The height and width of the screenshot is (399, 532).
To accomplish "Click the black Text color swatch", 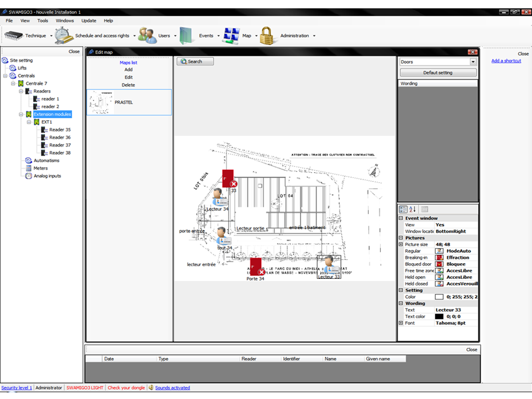I will pos(439,317).
